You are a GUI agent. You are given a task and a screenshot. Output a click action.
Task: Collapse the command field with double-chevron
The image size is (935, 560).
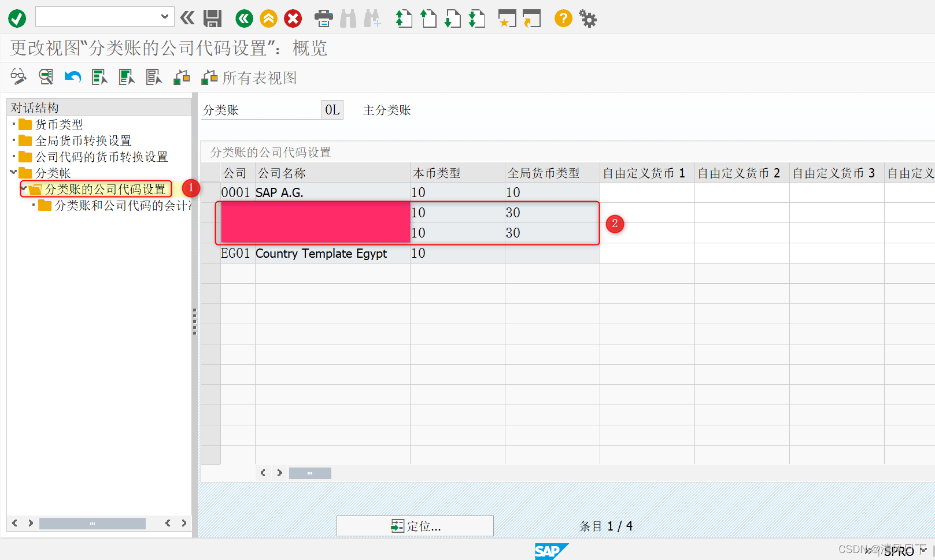(x=187, y=18)
